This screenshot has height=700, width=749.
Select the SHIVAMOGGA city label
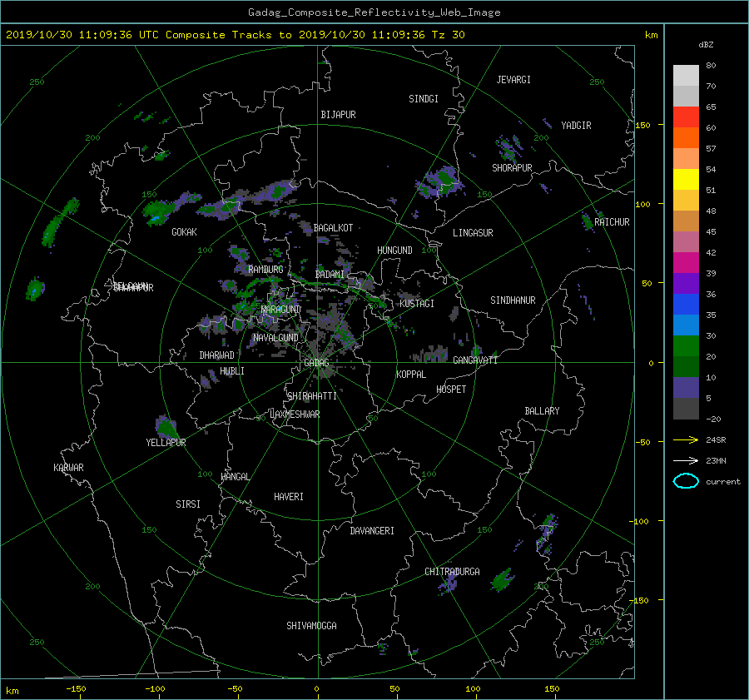tap(311, 626)
